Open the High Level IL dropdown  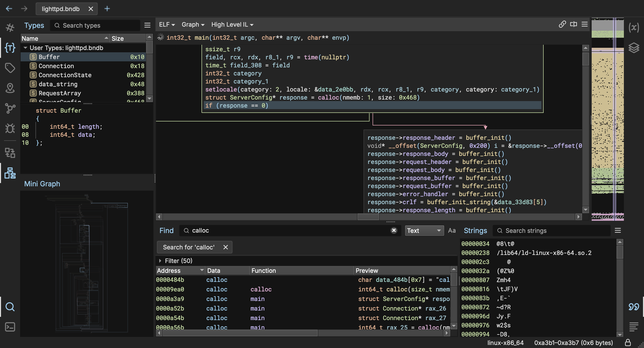point(232,25)
